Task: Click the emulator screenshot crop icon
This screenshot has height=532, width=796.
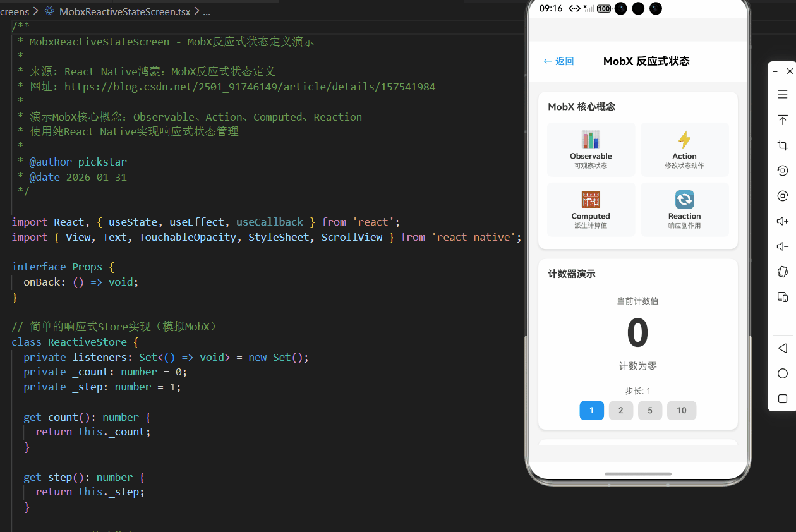Action: tap(782, 145)
